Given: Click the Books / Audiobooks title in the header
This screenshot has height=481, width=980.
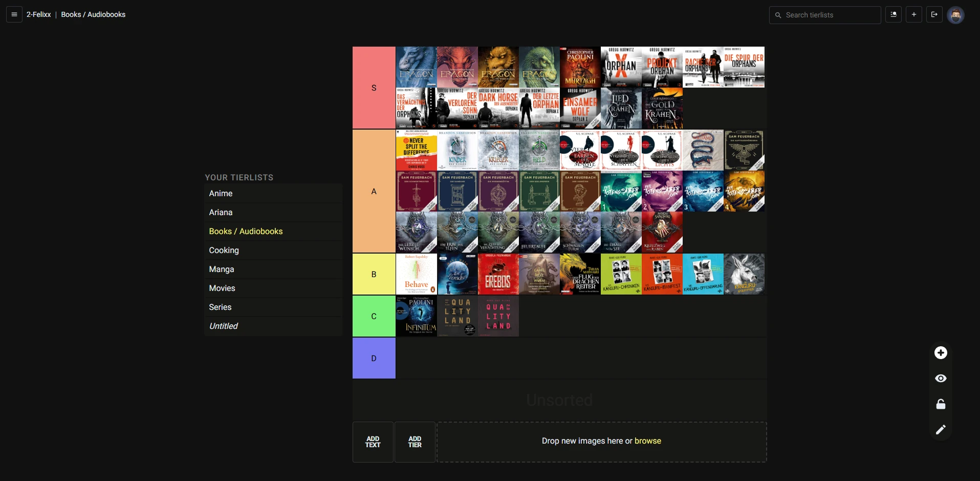Looking at the screenshot, I should click(93, 14).
